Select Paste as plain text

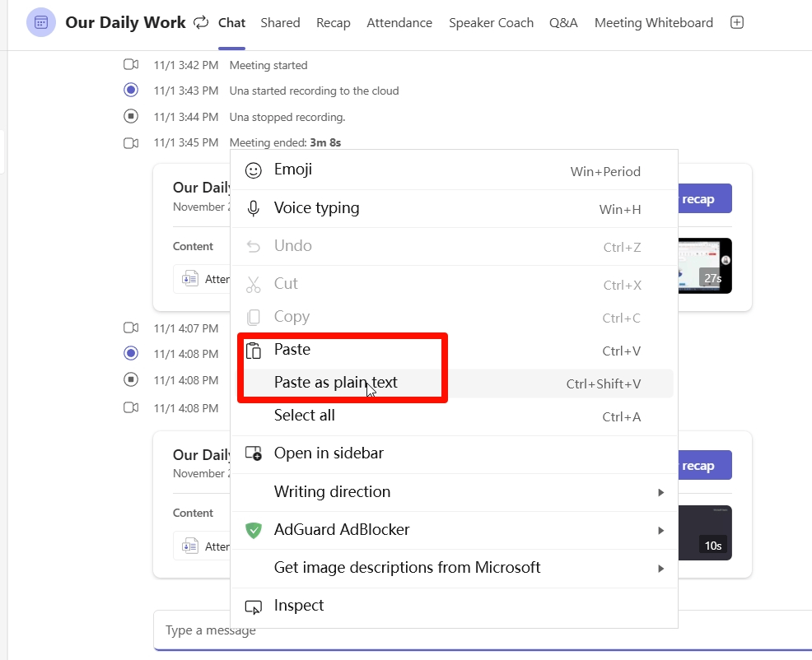pyautogui.click(x=454, y=383)
